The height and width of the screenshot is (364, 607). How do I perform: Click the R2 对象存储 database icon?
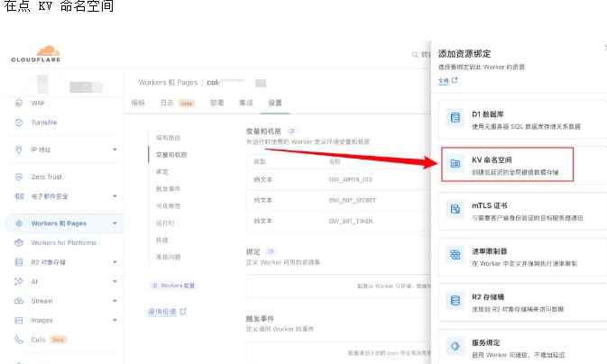(19, 262)
